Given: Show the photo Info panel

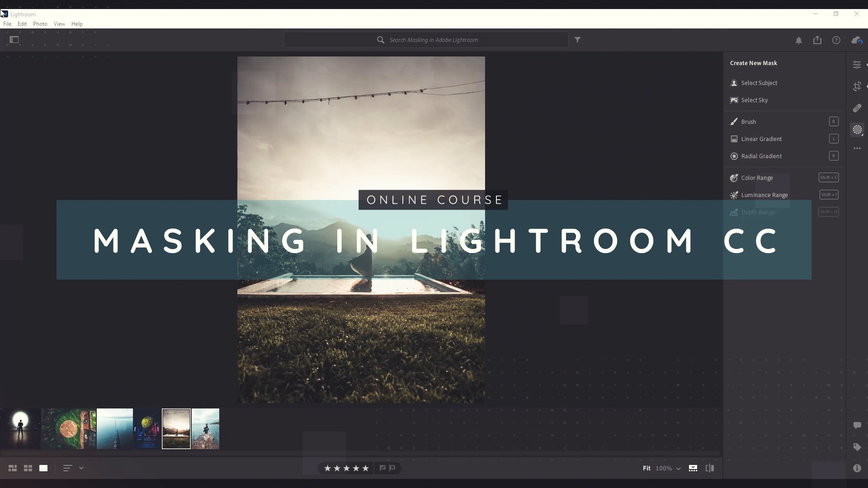Looking at the screenshot, I should click(x=857, y=468).
